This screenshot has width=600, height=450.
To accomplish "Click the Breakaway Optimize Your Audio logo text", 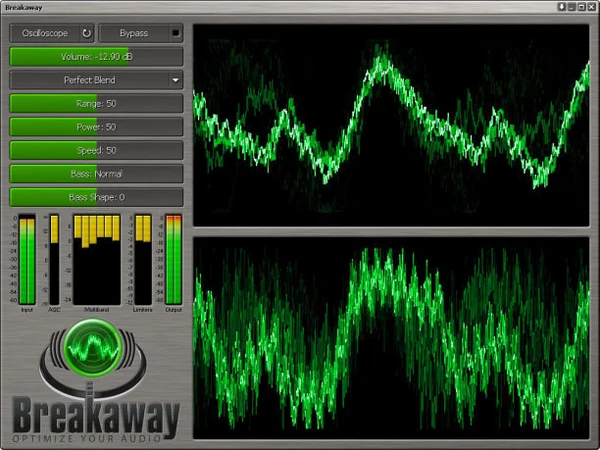I will pyautogui.click(x=96, y=420).
